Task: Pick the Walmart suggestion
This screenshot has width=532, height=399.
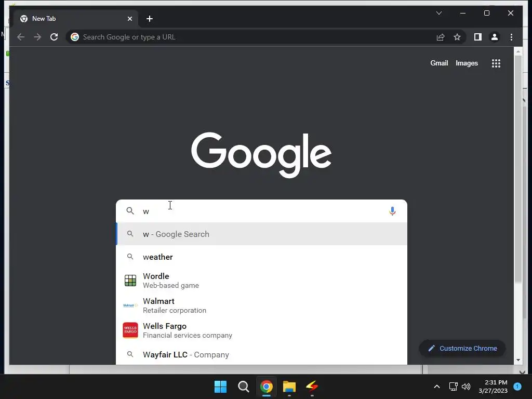Action: point(262,305)
